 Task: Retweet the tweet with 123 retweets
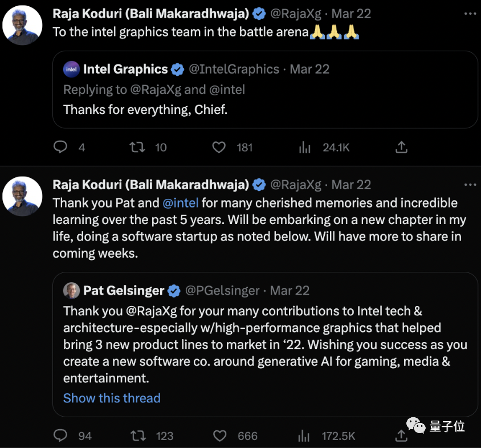(137, 436)
